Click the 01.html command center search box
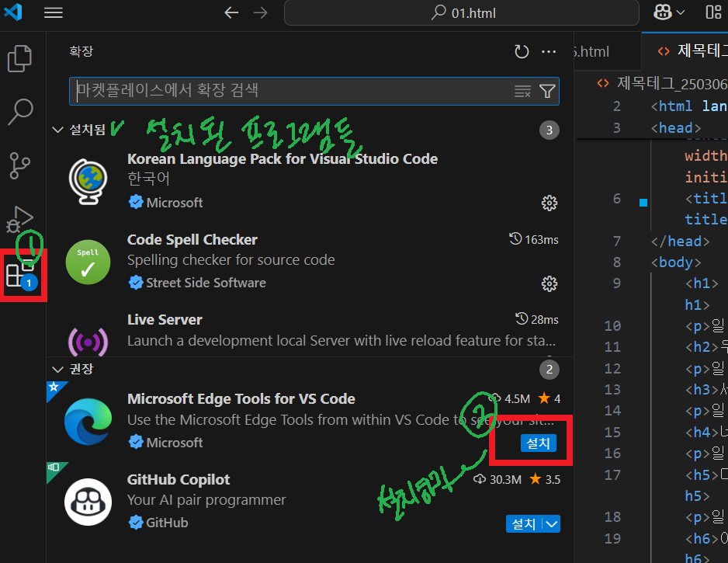Image resolution: width=728 pixels, height=563 pixels. (462, 12)
